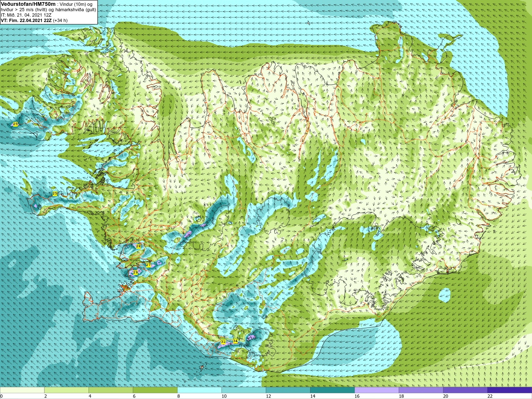
Task: Select the yellow gust label 29
Action: coord(135,272)
